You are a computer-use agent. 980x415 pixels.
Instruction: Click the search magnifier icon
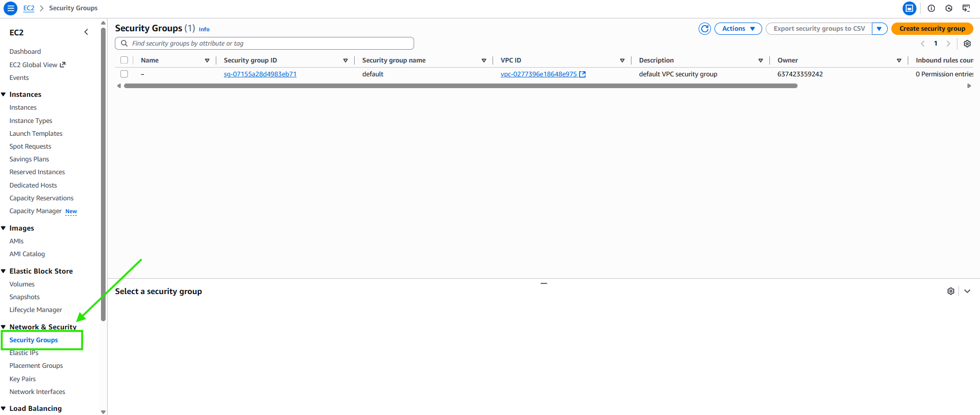click(x=124, y=44)
